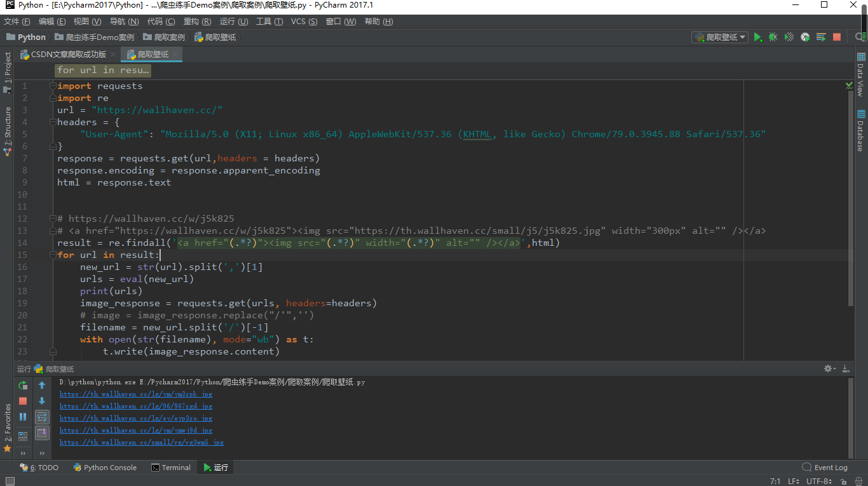Click 爬取案例 folder breadcrumb
This screenshot has width=868, height=486.
165,37
